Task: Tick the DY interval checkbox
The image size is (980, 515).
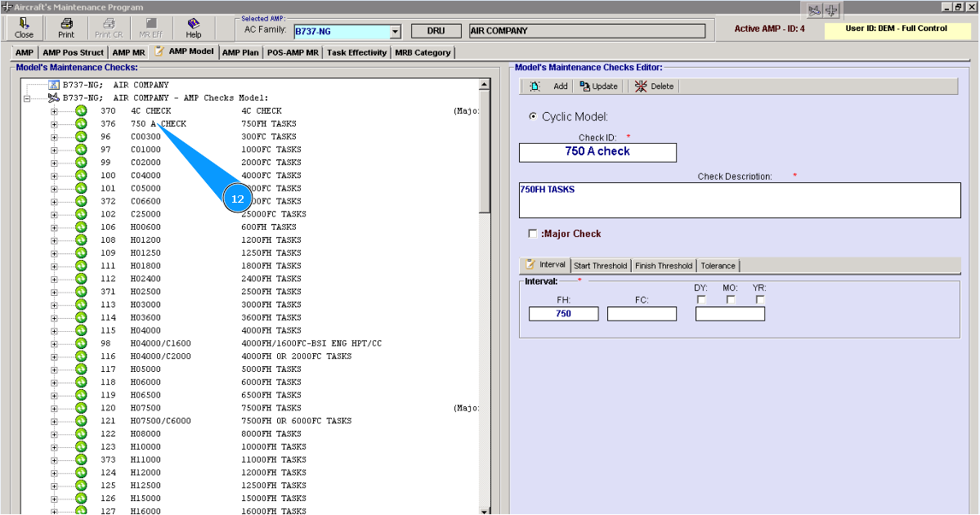Action: coord(701,299)
